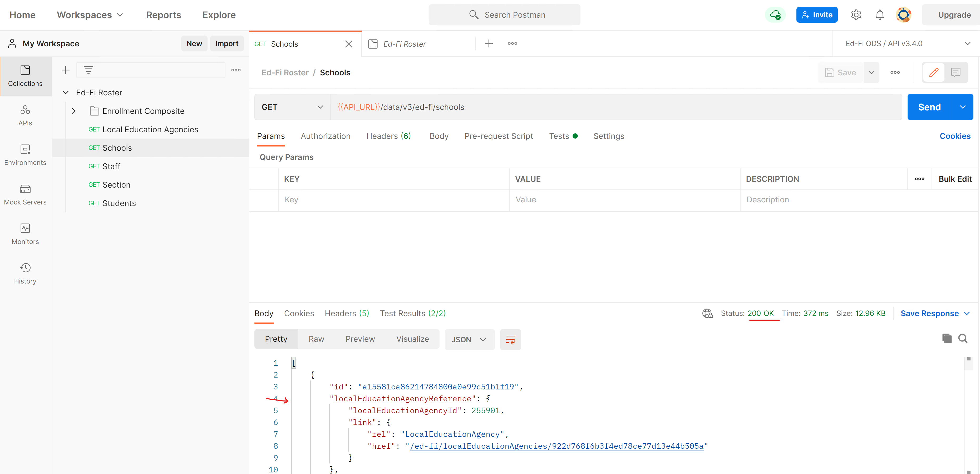Collapse the Ed-Fi Roster collection

pos(65,92)
